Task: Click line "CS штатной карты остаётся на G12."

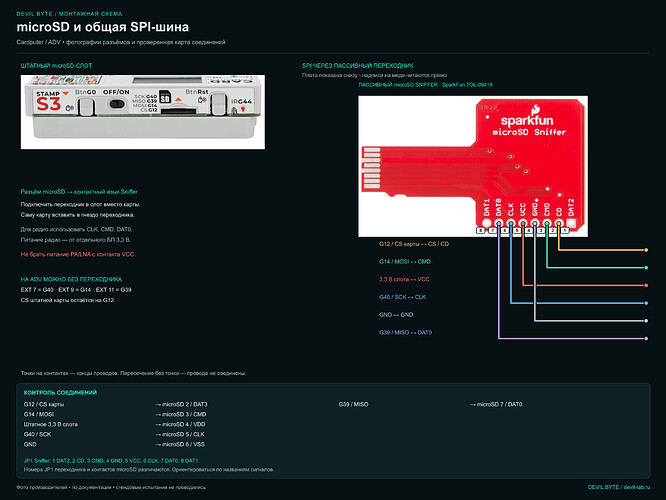Action: [68, 300]
